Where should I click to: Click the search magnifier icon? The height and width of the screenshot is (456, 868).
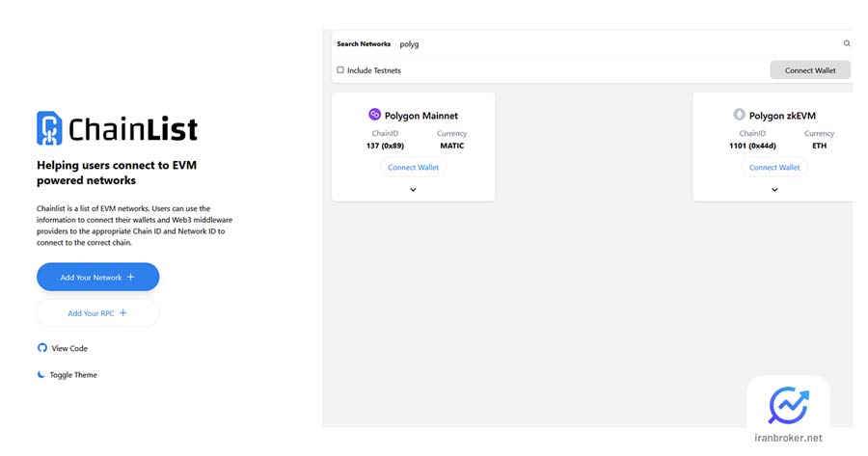click(847, 43)
